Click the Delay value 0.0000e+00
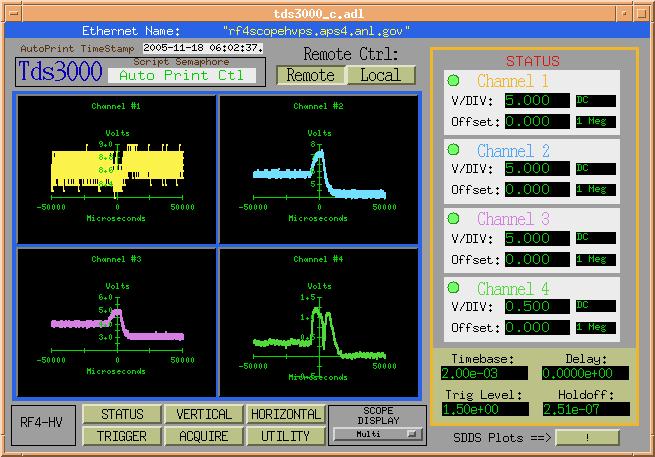This screenshot has width=655, height=457. click(585, 373)
